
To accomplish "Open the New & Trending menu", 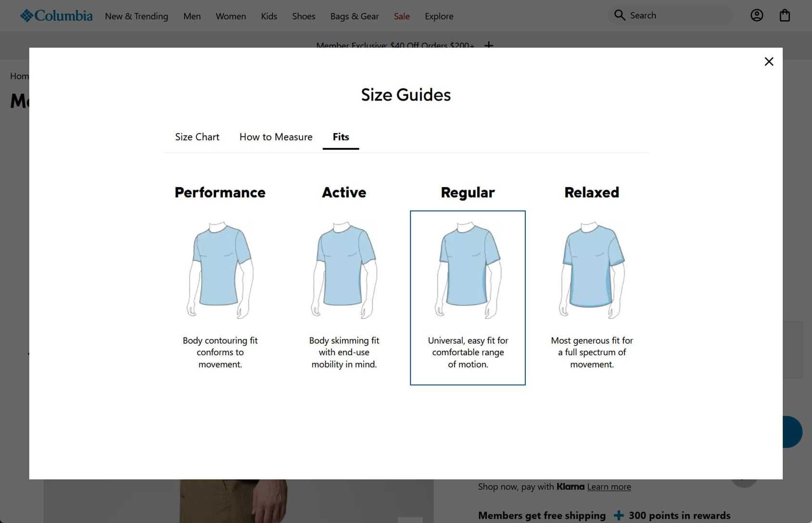I will coord(137,16).
